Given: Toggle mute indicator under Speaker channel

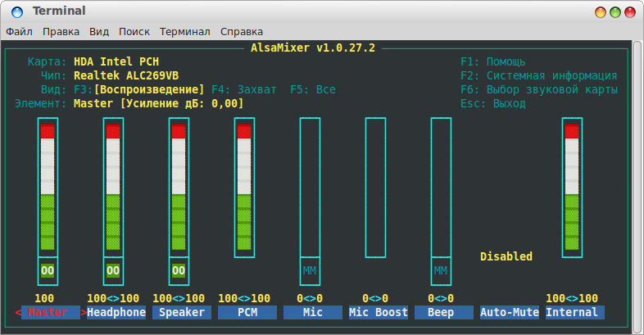Looking at the screenshot, I should point(179,270).
